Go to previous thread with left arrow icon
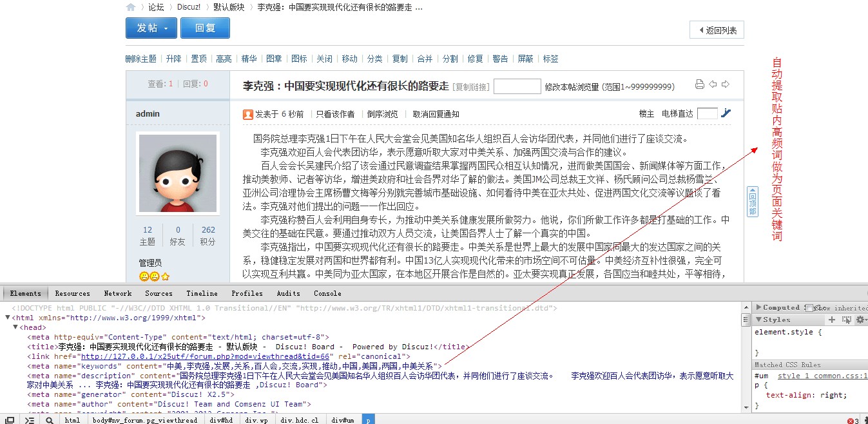 [713, 84]
